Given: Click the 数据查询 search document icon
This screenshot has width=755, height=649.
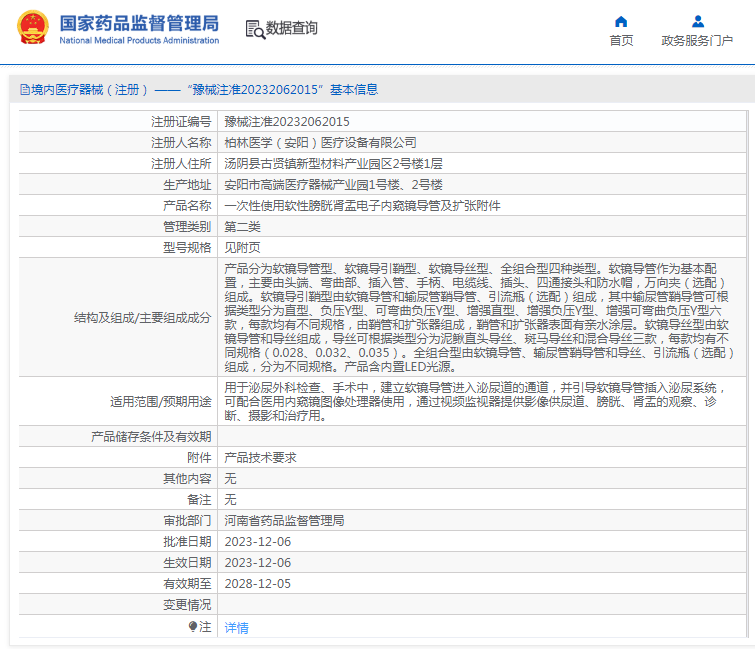Looking at the screenshot, I should pyautogui.click(x=255, y=29).
